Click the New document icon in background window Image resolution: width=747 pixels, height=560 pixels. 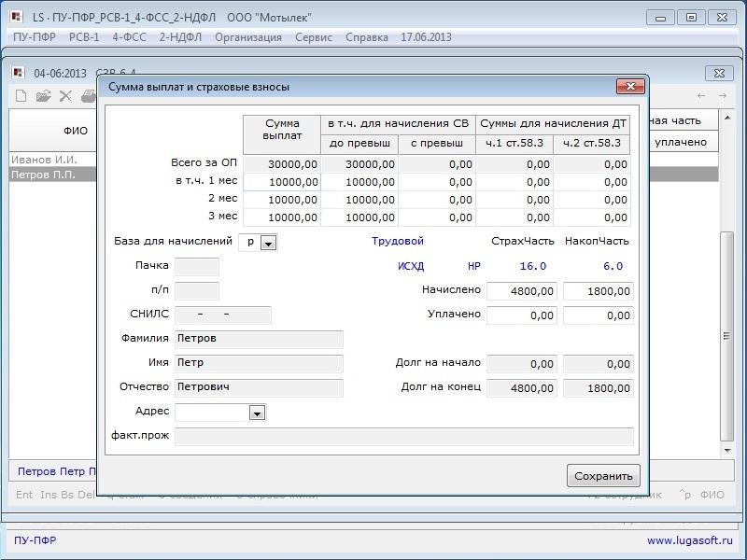pyautogui.click(x=21, y=96)
